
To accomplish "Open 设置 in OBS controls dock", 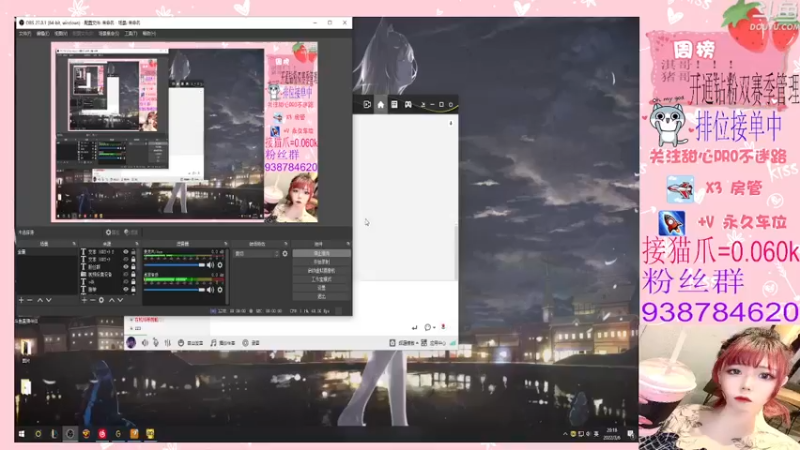I will click(321, 288).
